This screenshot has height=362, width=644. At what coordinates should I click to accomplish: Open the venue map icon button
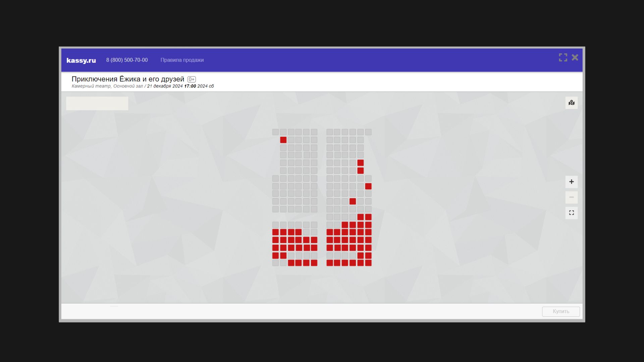pos(571,103)
